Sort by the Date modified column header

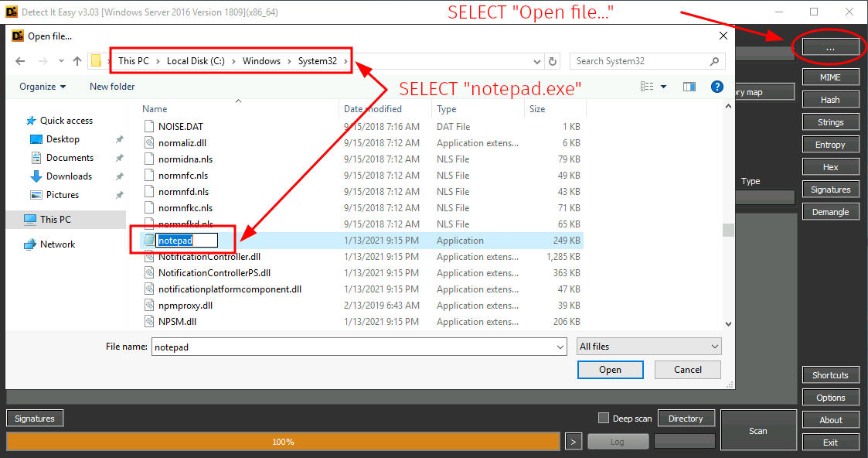coord(373,109)
